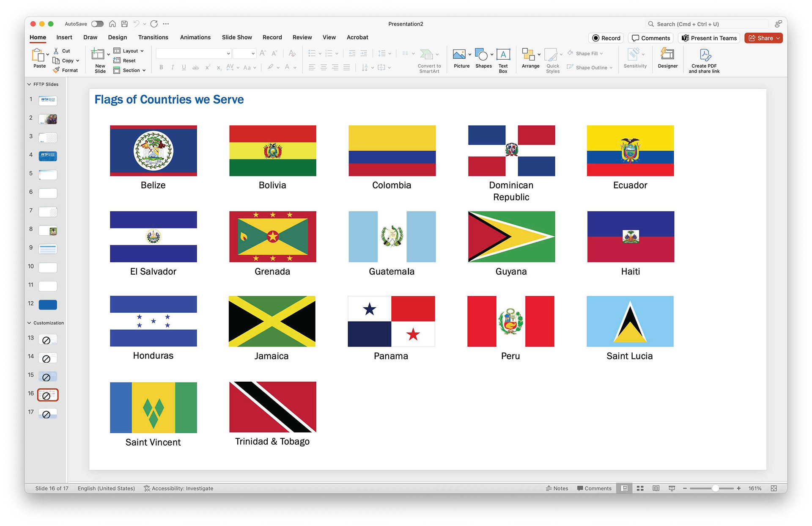Open Reading View from status bar
812x526 pixels.
point(656,488)
